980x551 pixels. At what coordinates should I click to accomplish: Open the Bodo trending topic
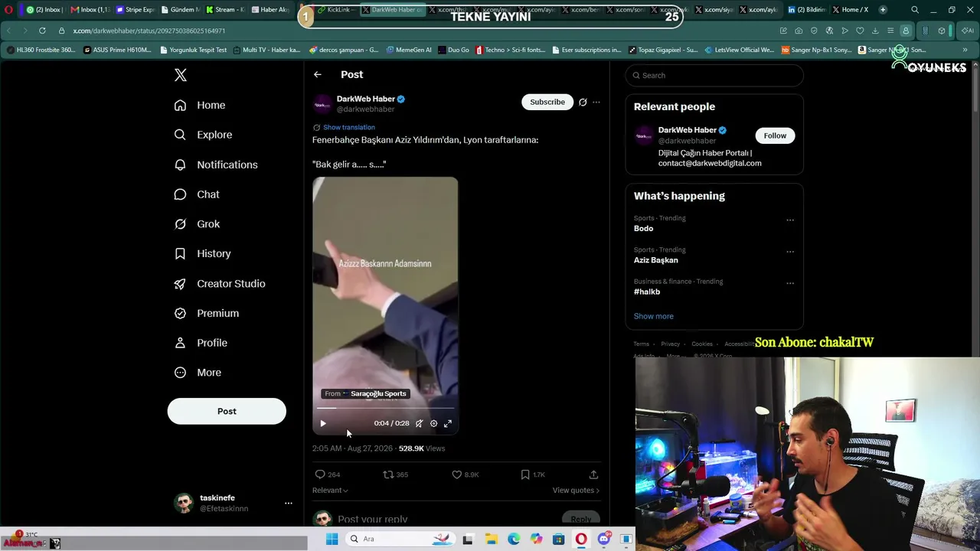[x=643, y=229]
